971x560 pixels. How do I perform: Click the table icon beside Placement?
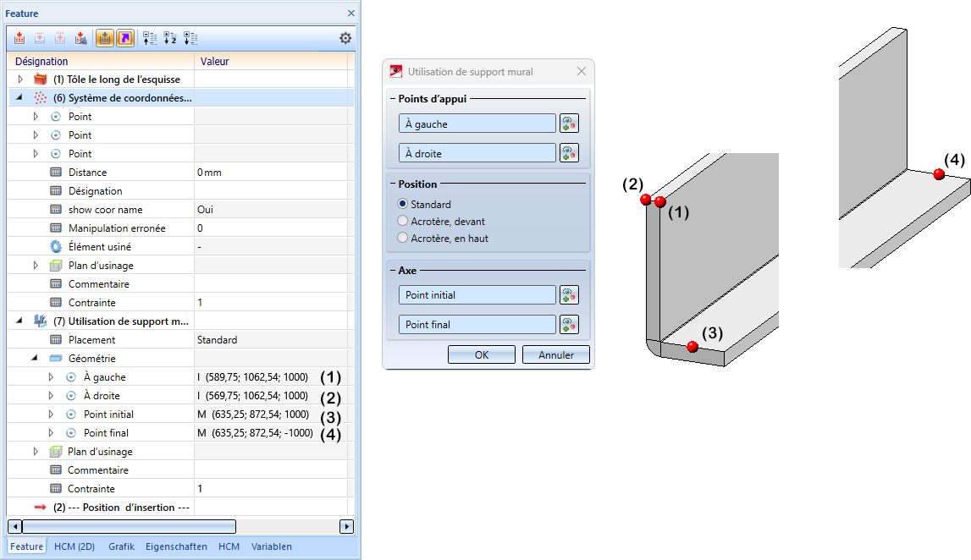click(56, 340)
